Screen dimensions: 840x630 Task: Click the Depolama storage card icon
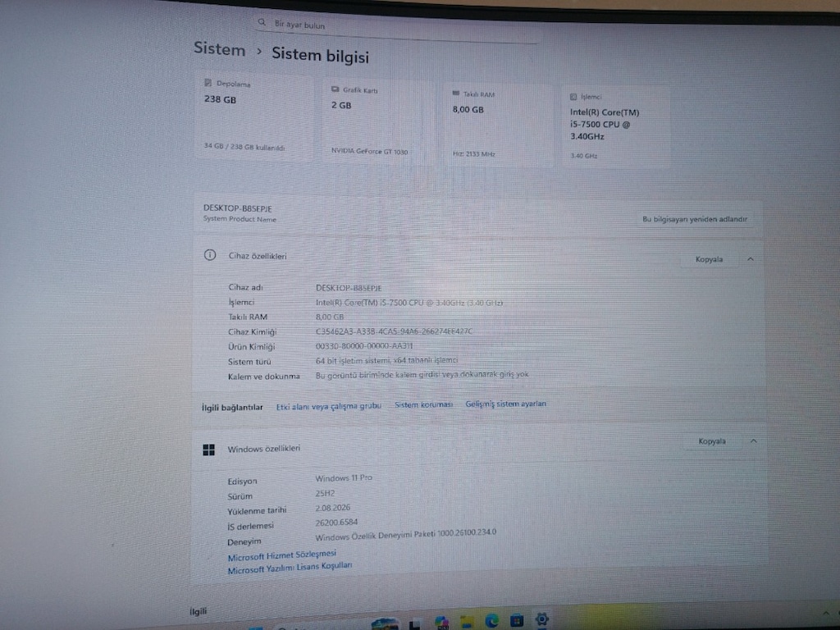point(208,83)
